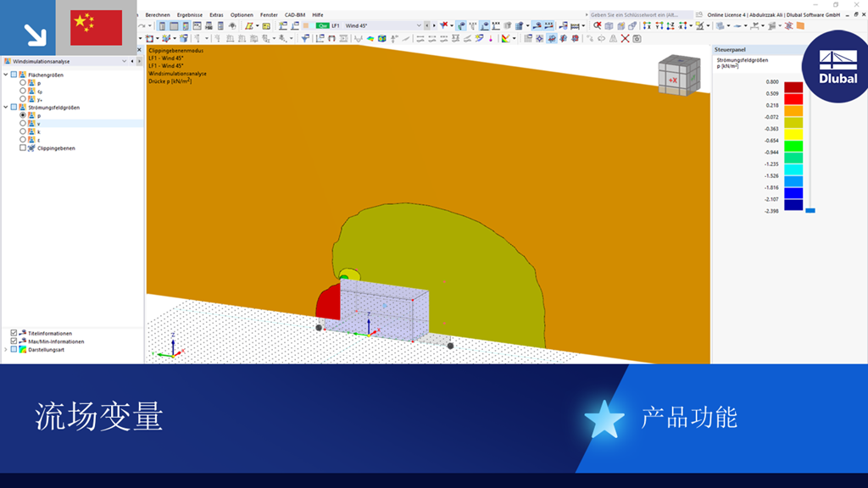Open the Fenster menu
The height and width of the screenshot is (488, 868).
[x=269, y=15]
